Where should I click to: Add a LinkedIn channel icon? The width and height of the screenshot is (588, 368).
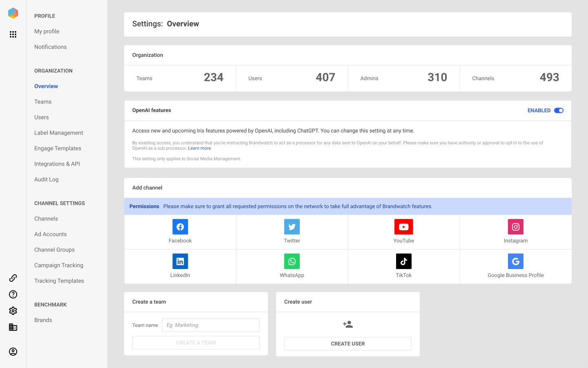(180, 261)
